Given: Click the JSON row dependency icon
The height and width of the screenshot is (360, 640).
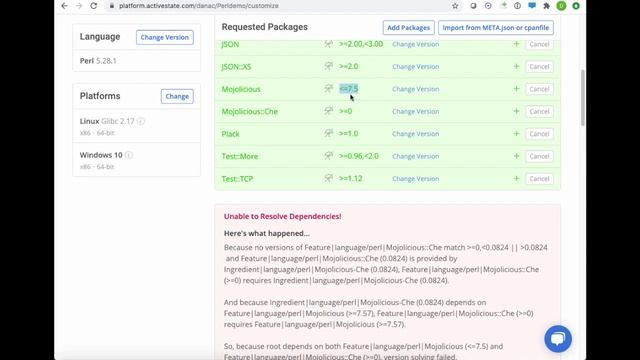Looking at the screenshot, I should coord(329,44).
